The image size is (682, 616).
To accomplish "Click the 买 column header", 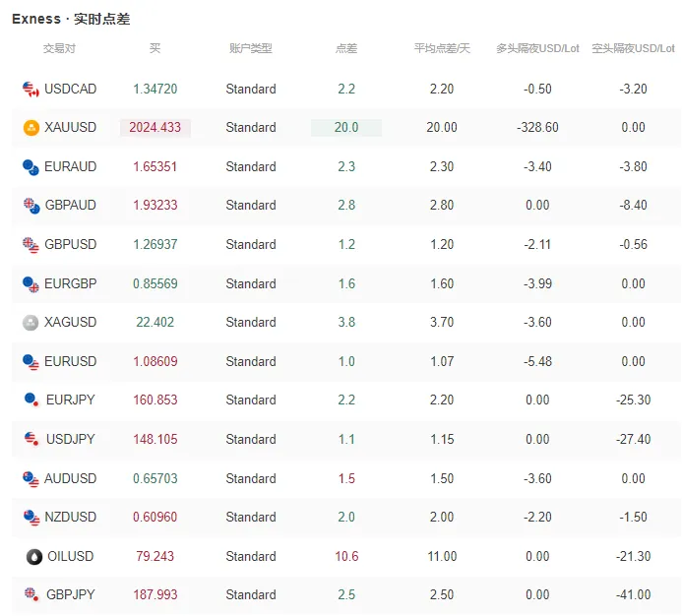I will (155, 48).
